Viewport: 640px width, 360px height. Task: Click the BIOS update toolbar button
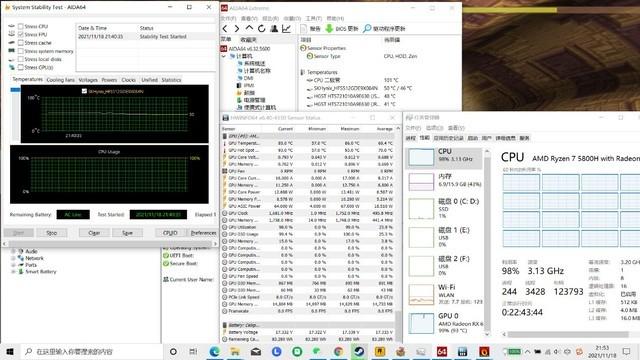pyautogui.click(x=342, y=29)
